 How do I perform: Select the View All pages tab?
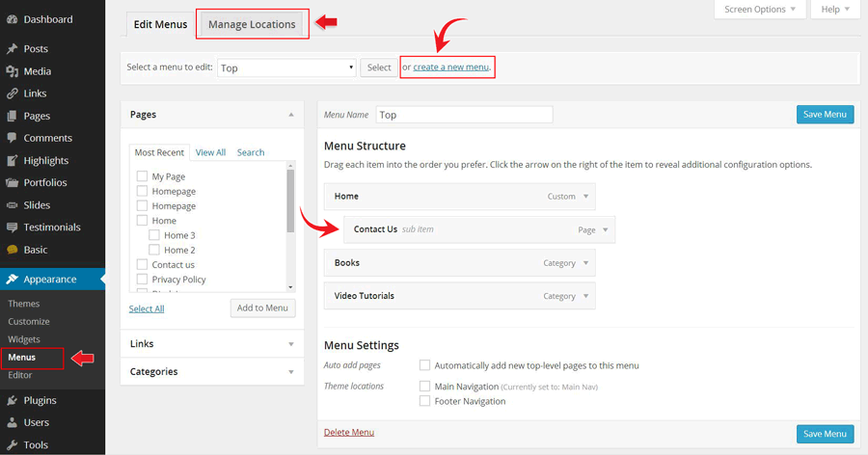pos(210,152)
